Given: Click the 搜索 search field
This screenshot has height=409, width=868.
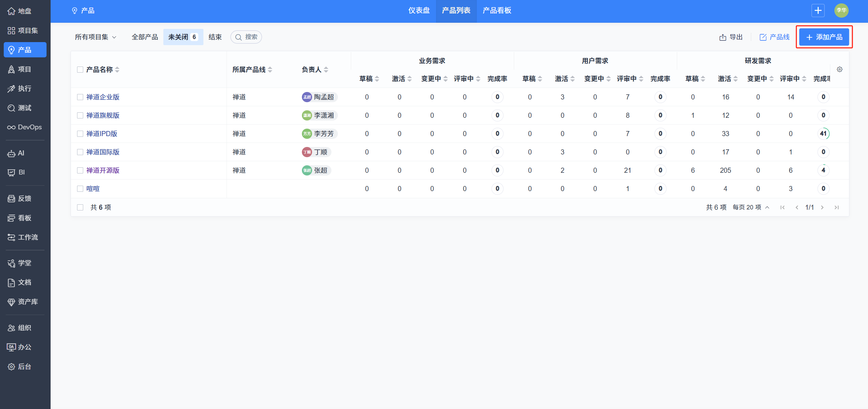Looking at the screenshot, I should click(247, 37).
